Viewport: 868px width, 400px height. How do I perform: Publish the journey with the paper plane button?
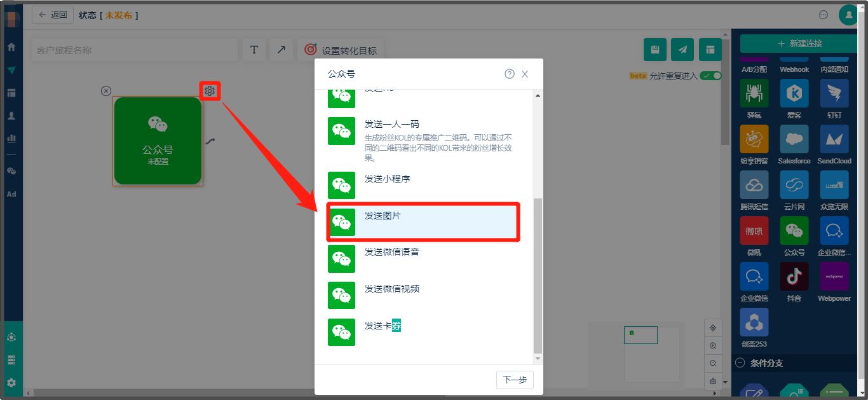682,50
